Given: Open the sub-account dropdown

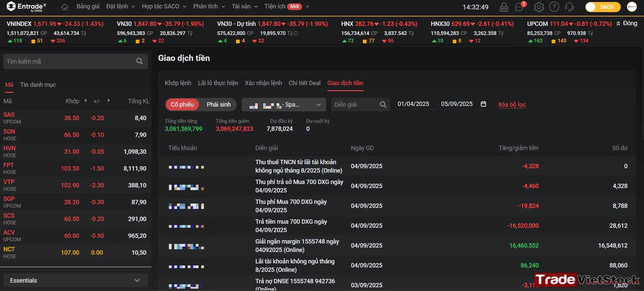Looking at the screenshot, I should coord(284,105).
